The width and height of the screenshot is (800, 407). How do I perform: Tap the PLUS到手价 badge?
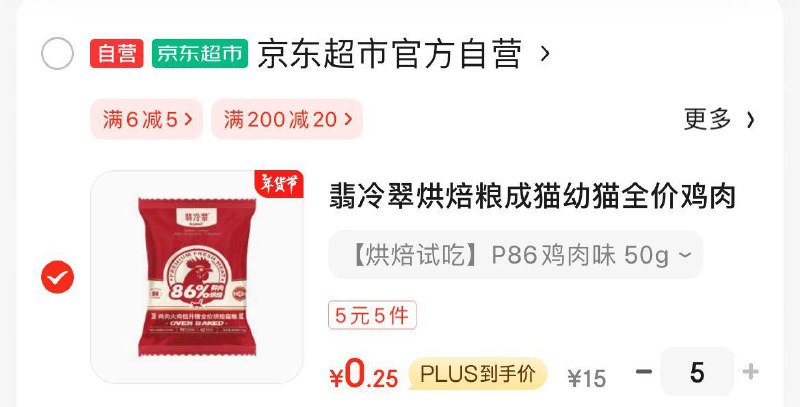[x=478, y=374]
